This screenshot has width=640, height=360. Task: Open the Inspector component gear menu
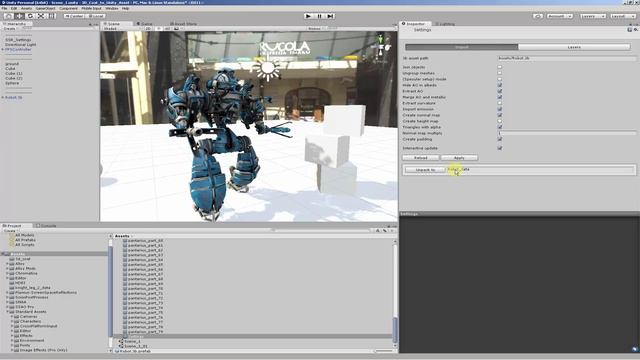pos(636,30)
